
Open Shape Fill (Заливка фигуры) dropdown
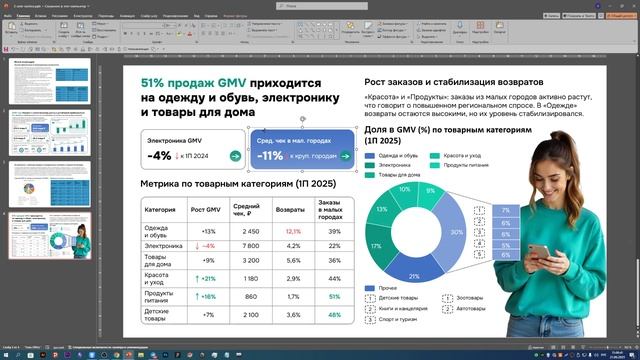393,24
